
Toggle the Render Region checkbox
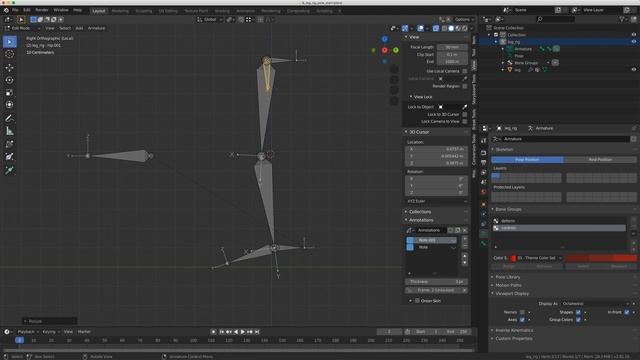(464, 86)
